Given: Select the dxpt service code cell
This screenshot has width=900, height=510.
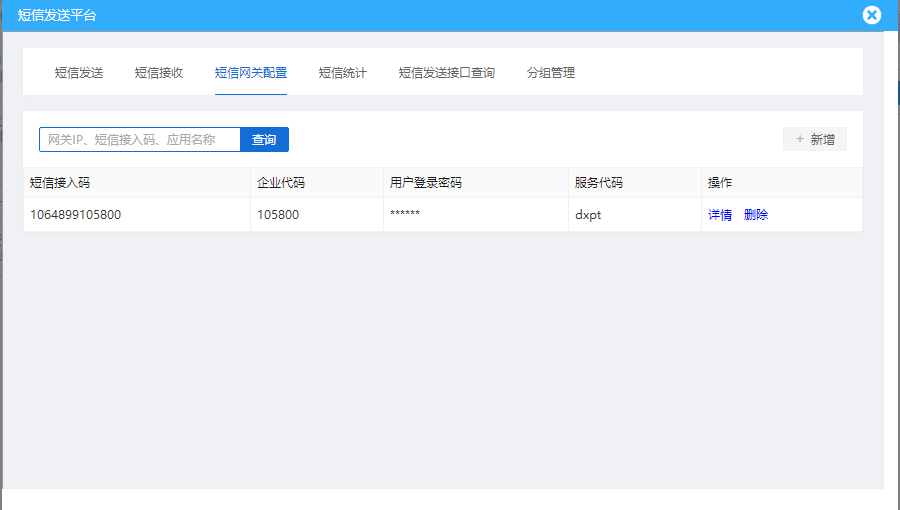Looking at the screenshot, I should coord(635,215).
